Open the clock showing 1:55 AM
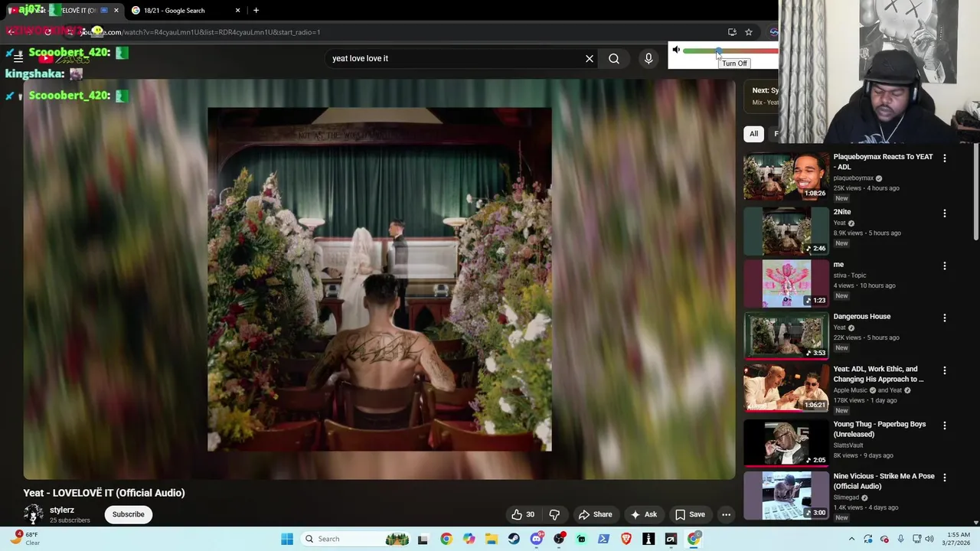Image resolution: width=980 pixels, height=551 pixels. point(957,539)
